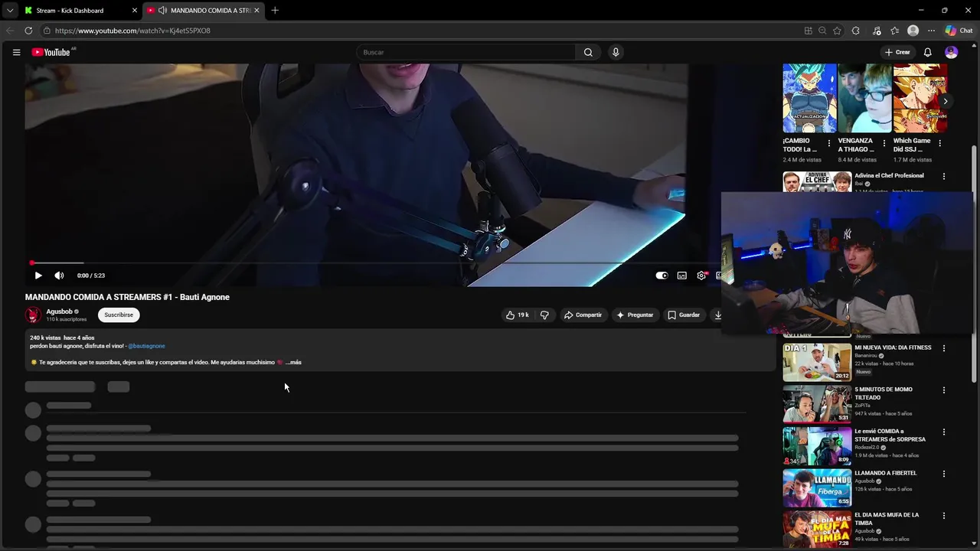Close the Kick Dashboard tab
Viewport: 980px width, 551px height.
click(135, 10)
